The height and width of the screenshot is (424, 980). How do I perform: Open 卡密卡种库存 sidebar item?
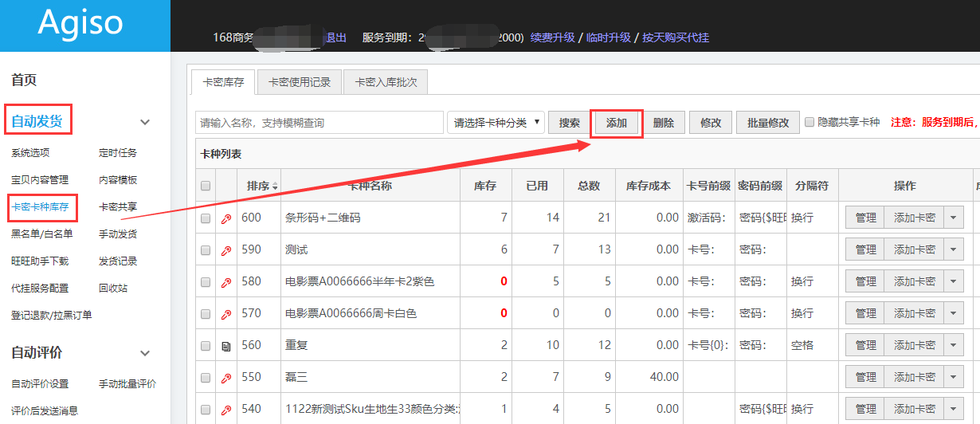(41, 207)
